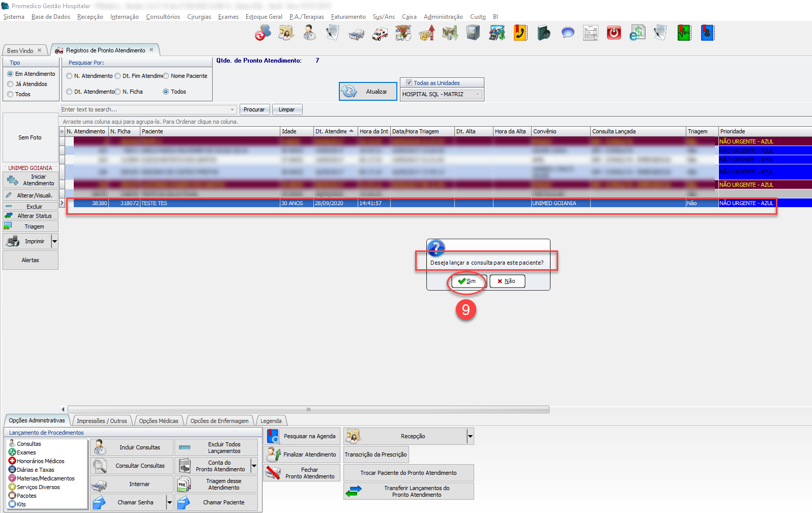Click the 'Enter text to search' field
Screen dimensions: 812x513
pyautogui.click(x=145, y=109)
